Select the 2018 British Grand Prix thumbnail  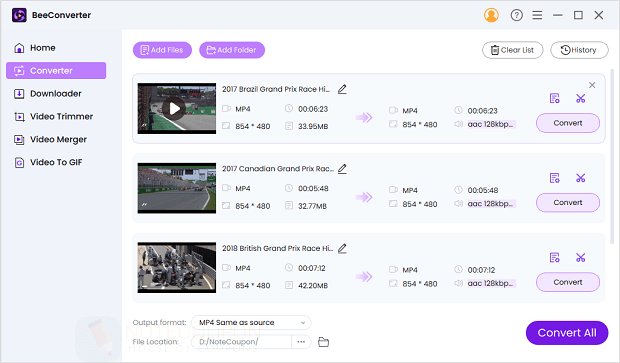pos(177,268)
